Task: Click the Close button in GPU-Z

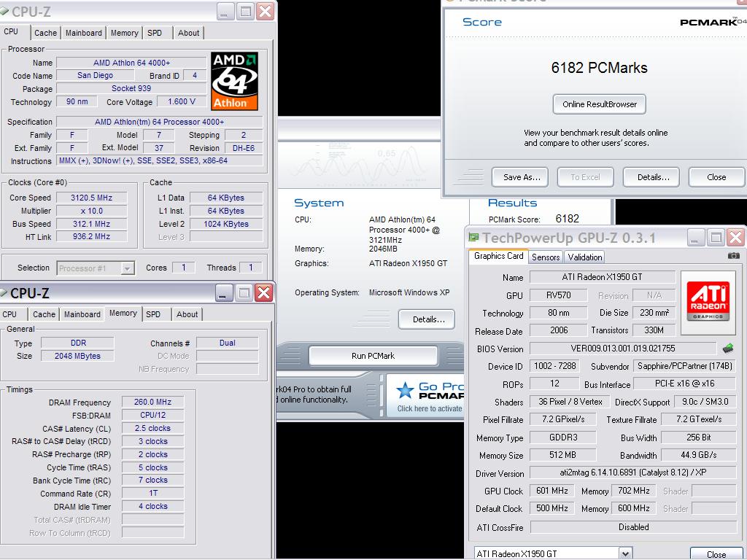Action: tap(716, 554)
